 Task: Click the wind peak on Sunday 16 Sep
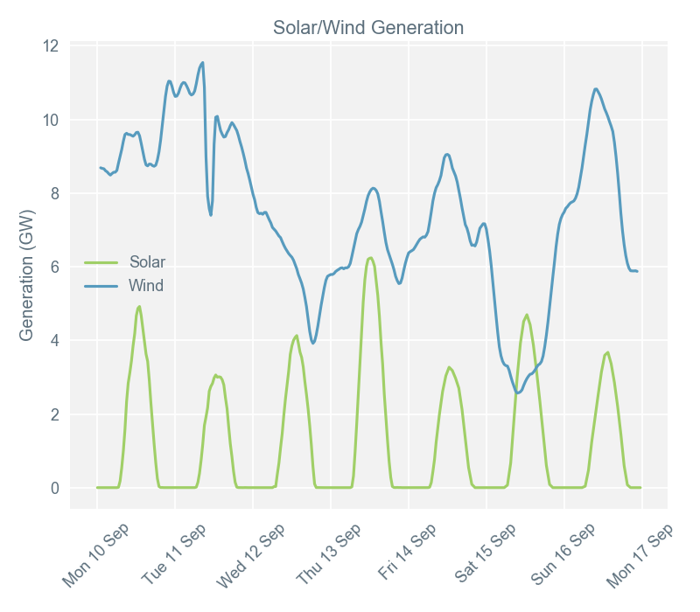tap(596, 89)
